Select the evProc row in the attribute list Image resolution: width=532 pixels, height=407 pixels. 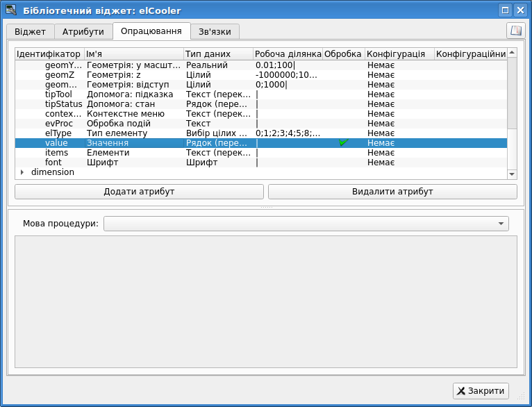click(x=59, y=123)
